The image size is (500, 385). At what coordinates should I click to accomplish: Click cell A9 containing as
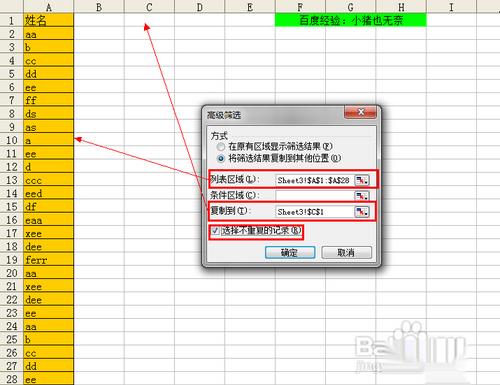(49, 127)
